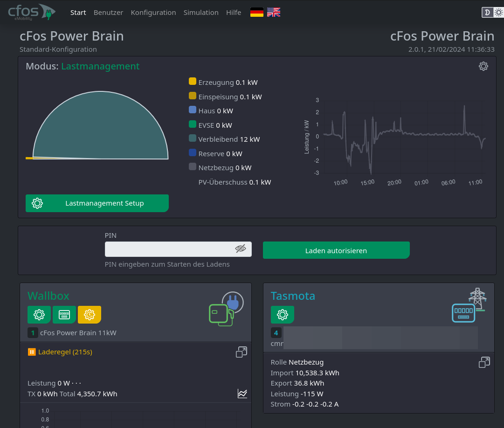Click the Einspeisung legend swatch
The width and height of the screenshot is (504, 428).
tap(193, 96)
